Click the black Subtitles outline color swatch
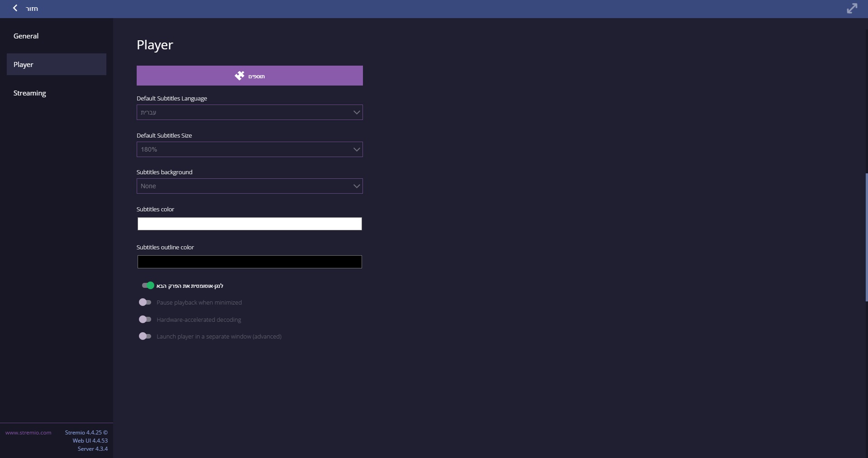 [249, 262]
